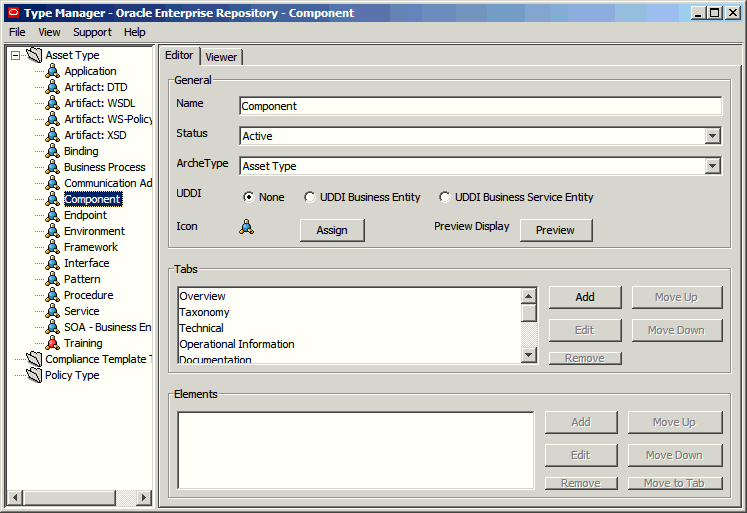Select UDDI Business Service Entity option
Screen dimensions: 747x513
tap(444, 197)
